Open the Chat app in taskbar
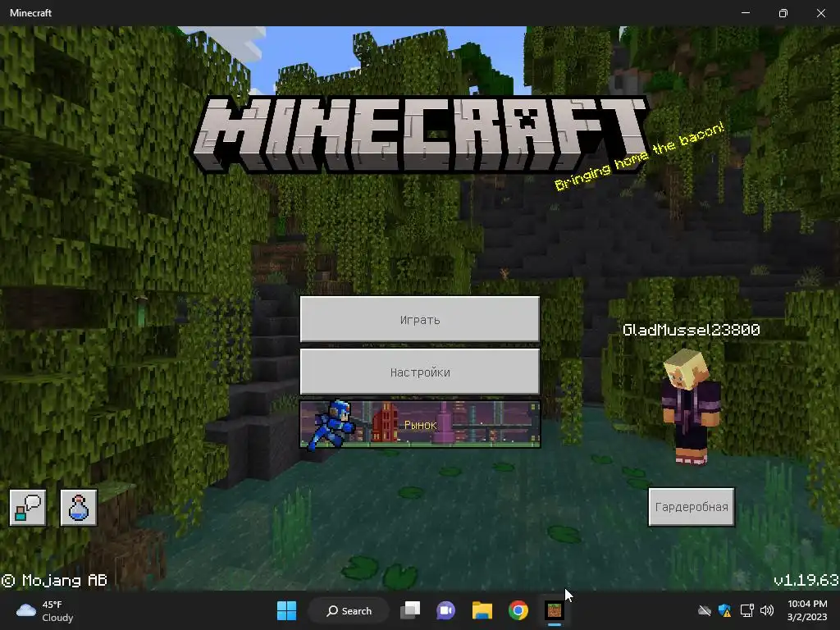Image resolution: width=840 pixels, height=630 pixels. 445,610
